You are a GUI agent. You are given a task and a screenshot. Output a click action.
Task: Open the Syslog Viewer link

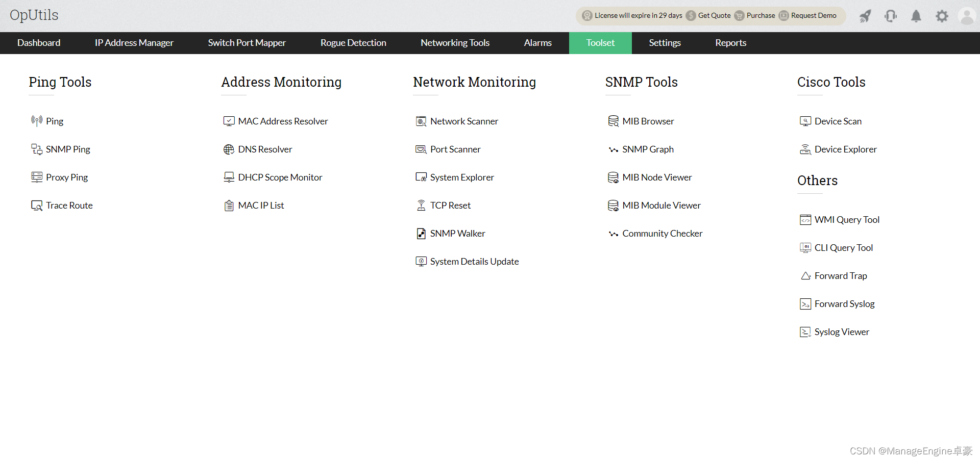842,331
